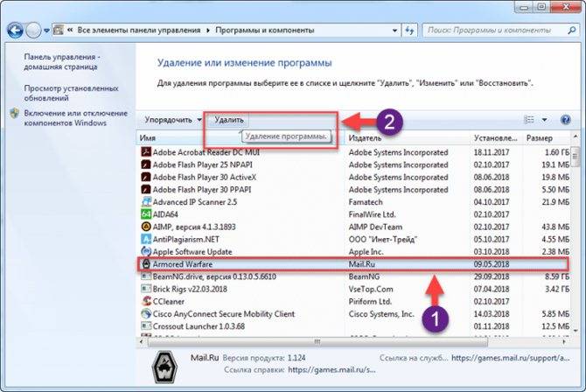Select 'BeamNG.drive, версия 0.13.0.5.6610' entry
The width and height of the screenshot is (586, 392).
214,276
